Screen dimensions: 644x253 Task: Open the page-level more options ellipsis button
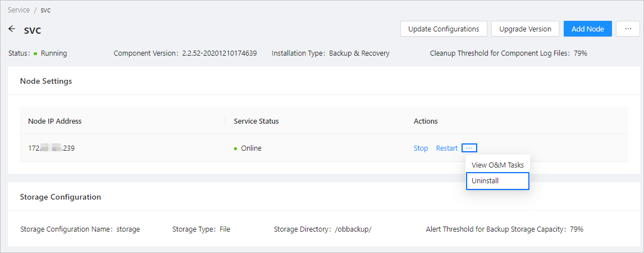(x=628, y=29)
